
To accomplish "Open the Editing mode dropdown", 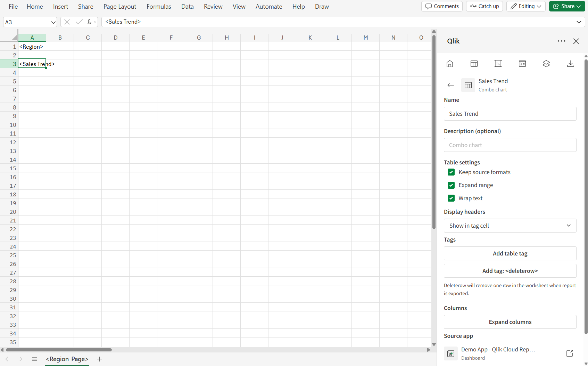I will pyautogui.click(x=526, y=6).
